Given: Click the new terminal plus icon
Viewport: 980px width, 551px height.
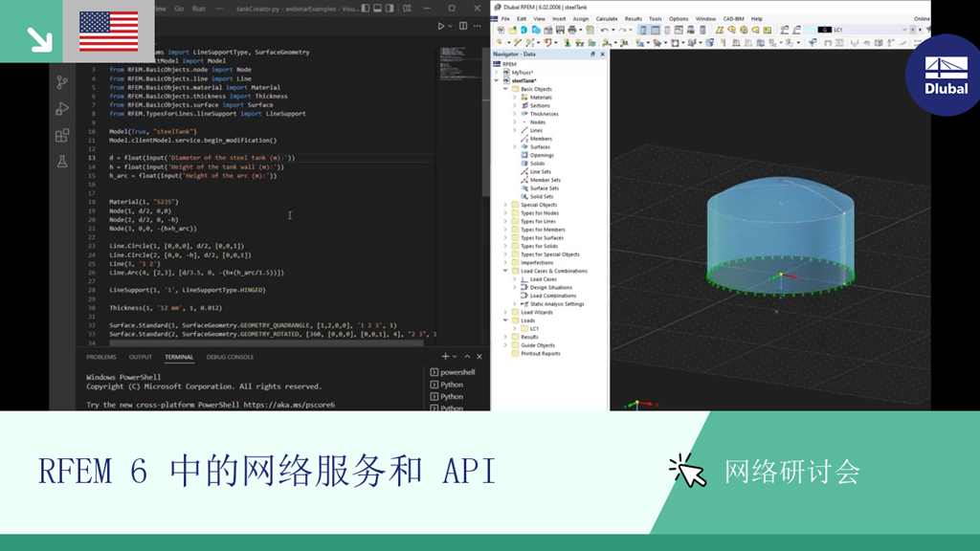Looking at the screenshot, I should [446, 357].
